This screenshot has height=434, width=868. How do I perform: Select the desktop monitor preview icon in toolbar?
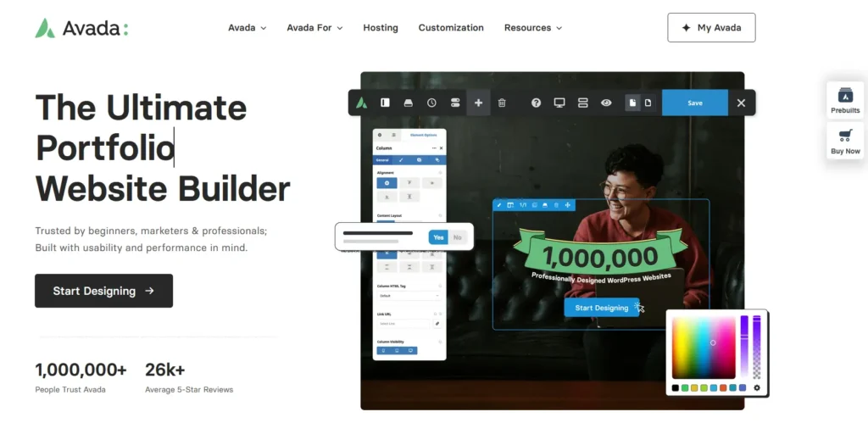(x=559, y=103)
